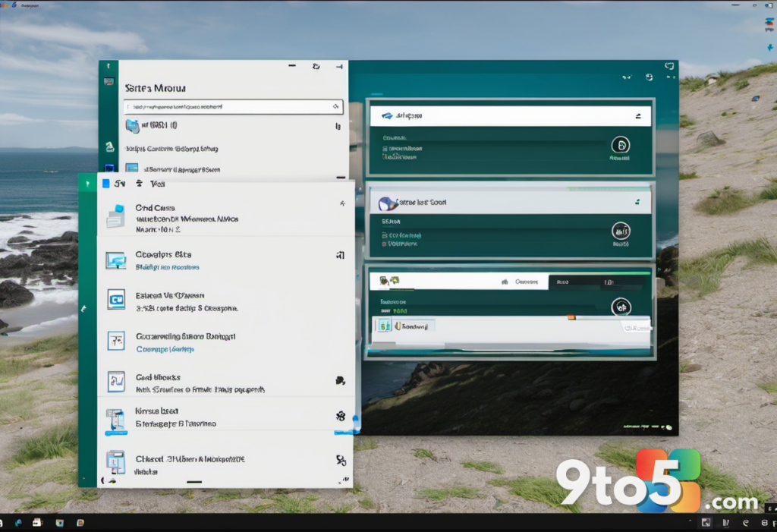Click the arrow icon midway down the front panel's green strip
The width and height of the screenshot is (777, 532).
click(x=83, y=308)
